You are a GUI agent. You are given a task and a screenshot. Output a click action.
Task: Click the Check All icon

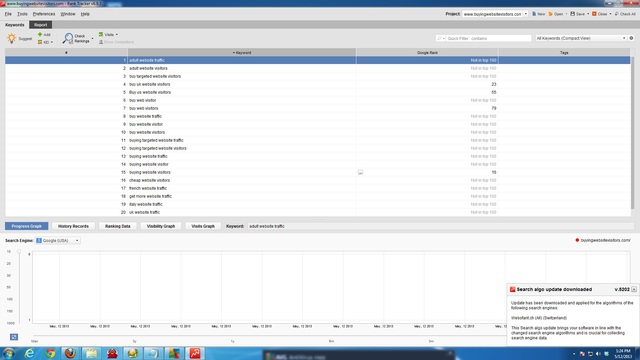click(617, 14)
